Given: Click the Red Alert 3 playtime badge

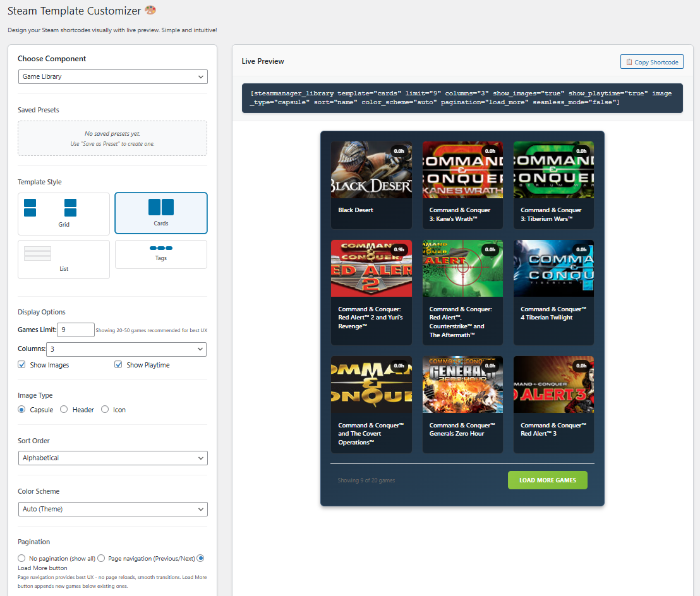Looking at the screenshot, I should click(581, 366).
